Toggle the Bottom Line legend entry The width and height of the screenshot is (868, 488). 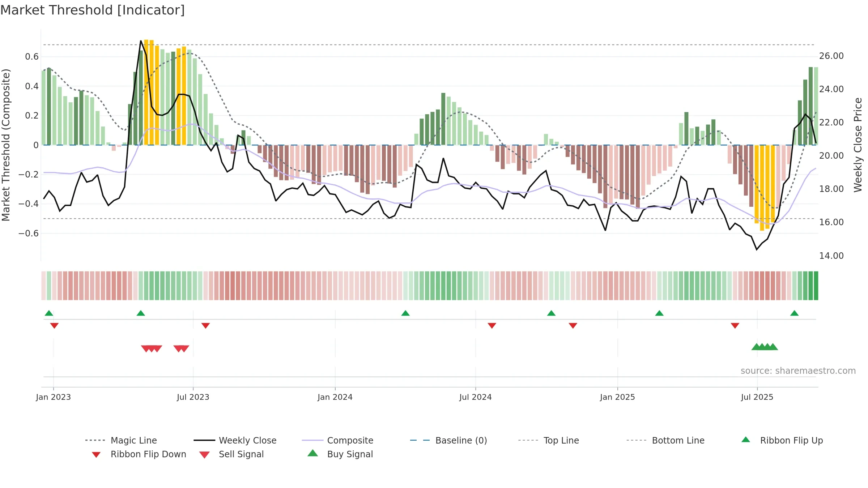[665, 440]
